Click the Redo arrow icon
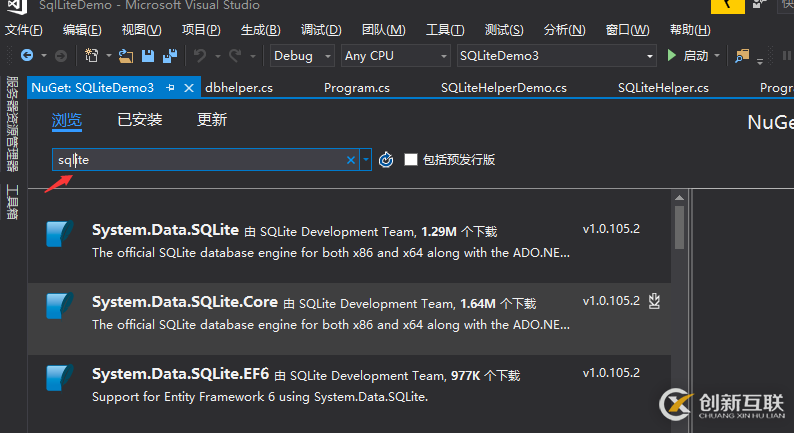Image resolution: width=794 pixels, height=433 pixels. 235,56
